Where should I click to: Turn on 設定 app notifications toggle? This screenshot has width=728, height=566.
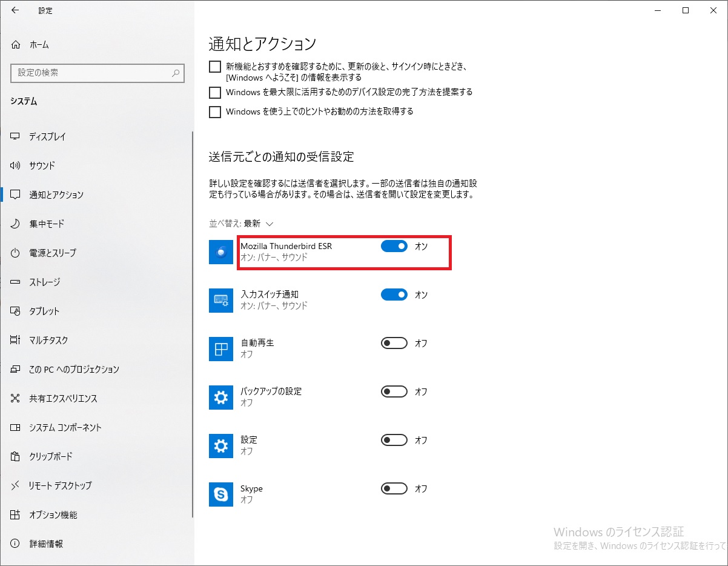pyautogui.click(x=394, y=440)
